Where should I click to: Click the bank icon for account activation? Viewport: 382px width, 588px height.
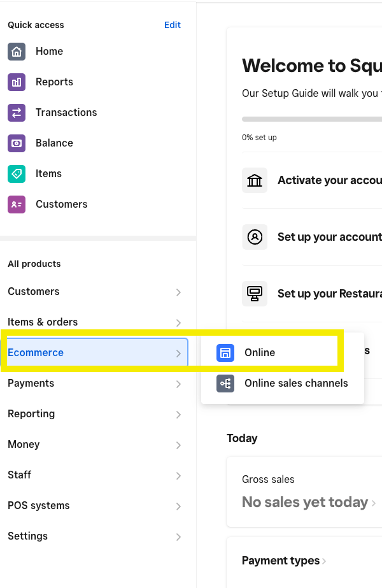coord(255,181)
